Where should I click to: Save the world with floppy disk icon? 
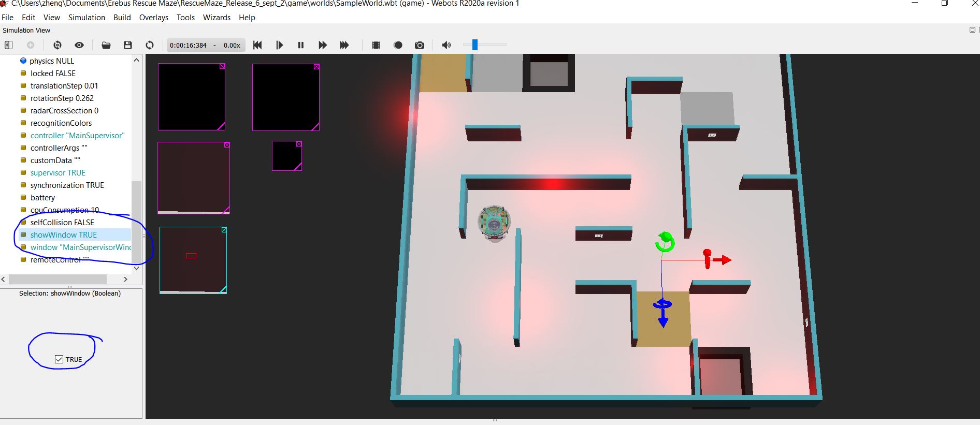tap(128, 45)
